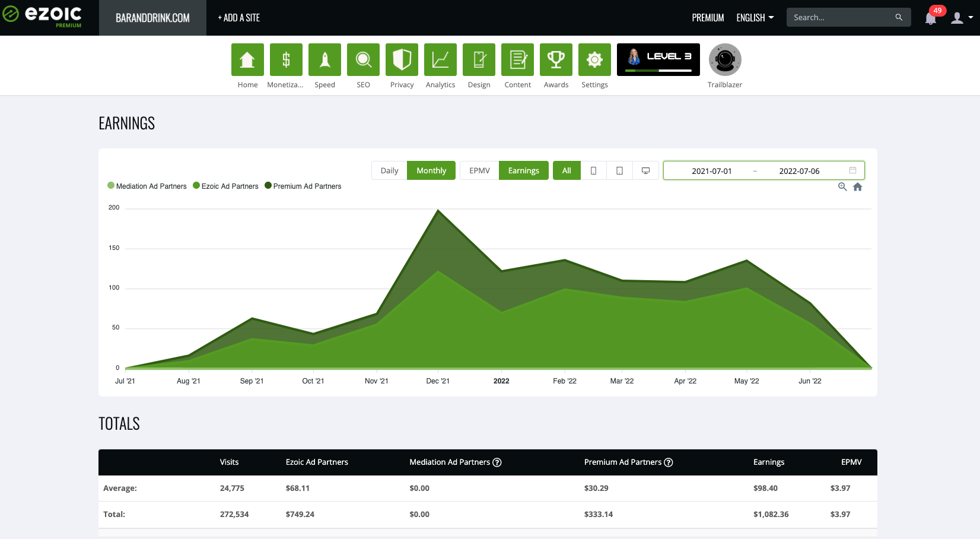Open the Home dashboard icon
This screenshot has height=539, width=980.
(247, 59)
